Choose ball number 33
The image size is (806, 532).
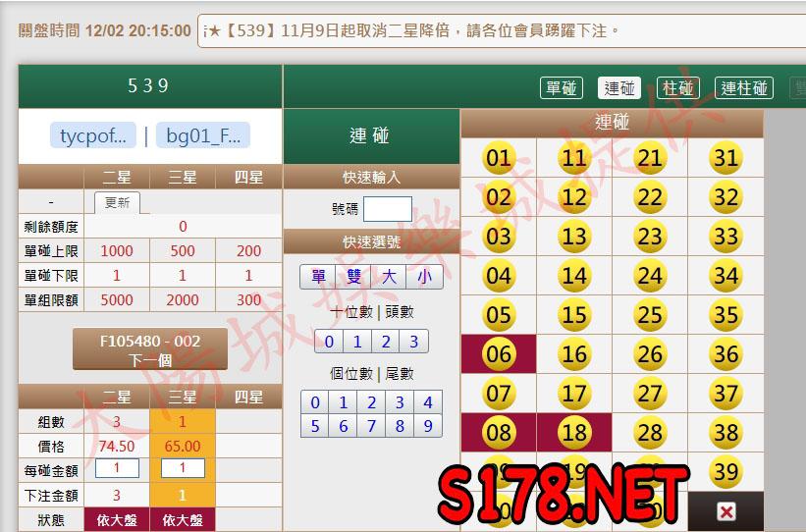725,237
